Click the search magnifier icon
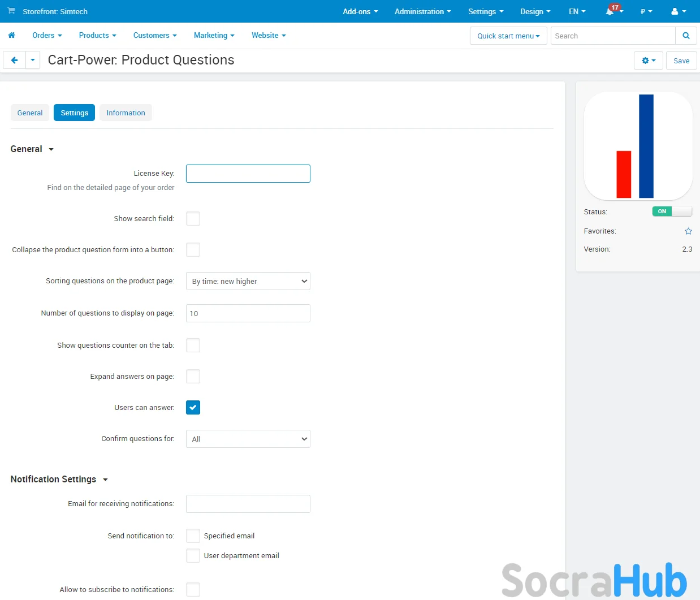 686,36
